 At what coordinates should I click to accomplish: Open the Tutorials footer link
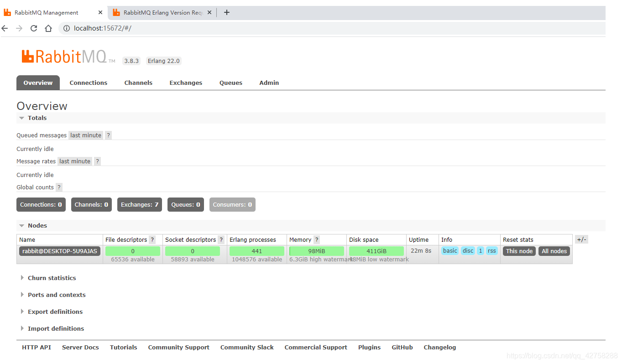(x=123, y=347)
